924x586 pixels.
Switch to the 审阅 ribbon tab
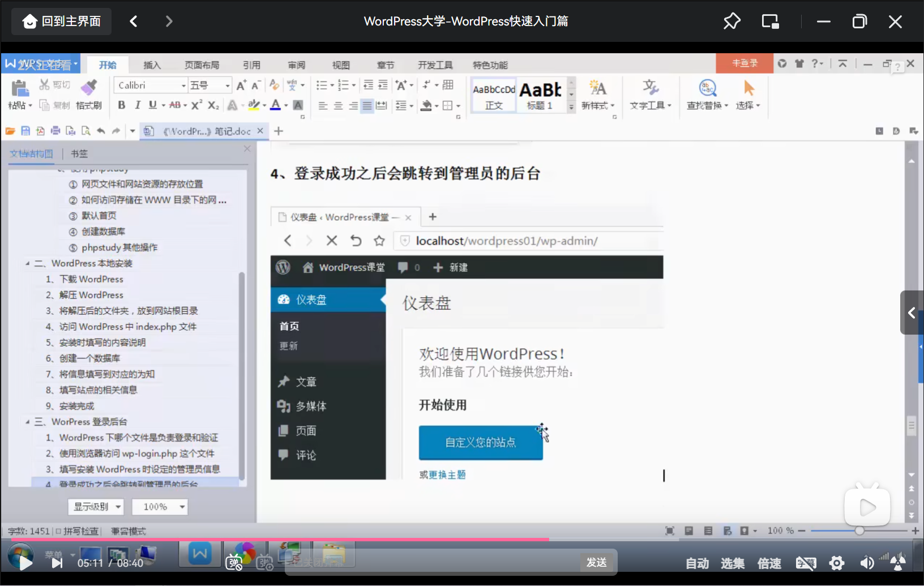296,65
